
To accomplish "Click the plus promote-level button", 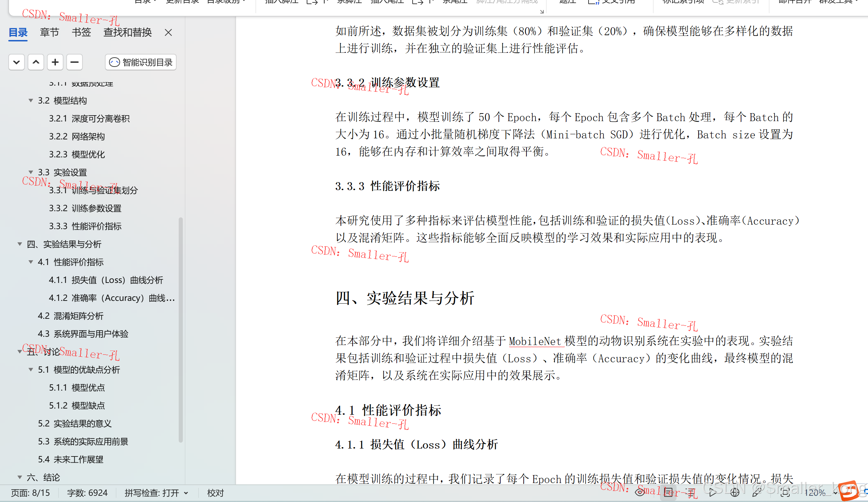I will [55, 62].
